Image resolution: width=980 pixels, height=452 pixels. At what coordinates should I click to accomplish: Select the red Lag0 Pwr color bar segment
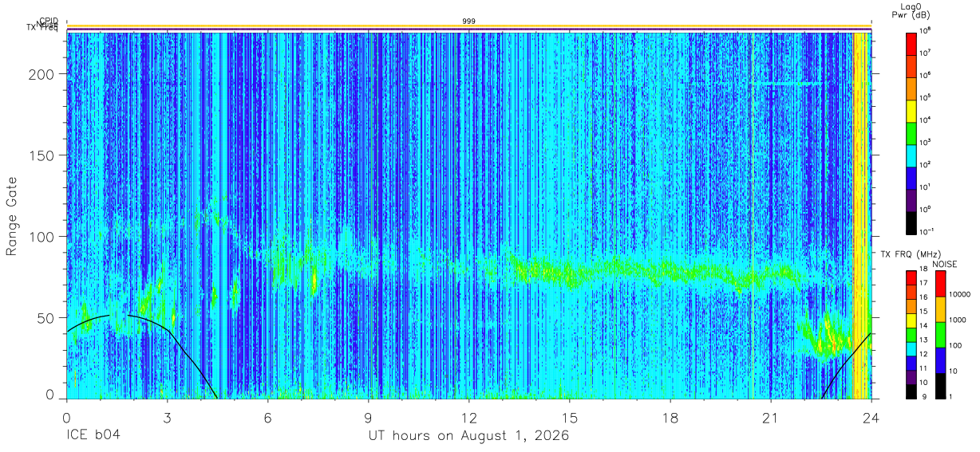[x=911, y=43]
